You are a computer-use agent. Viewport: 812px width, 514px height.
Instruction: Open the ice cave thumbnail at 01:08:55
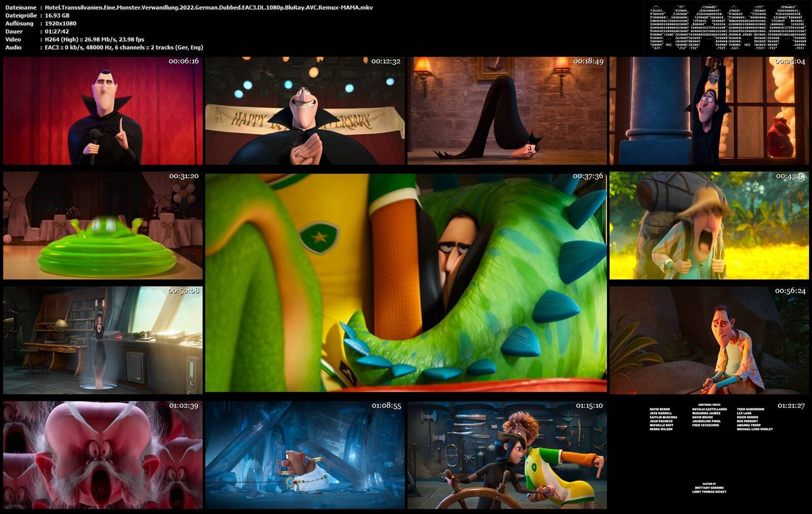coord(305,455)
